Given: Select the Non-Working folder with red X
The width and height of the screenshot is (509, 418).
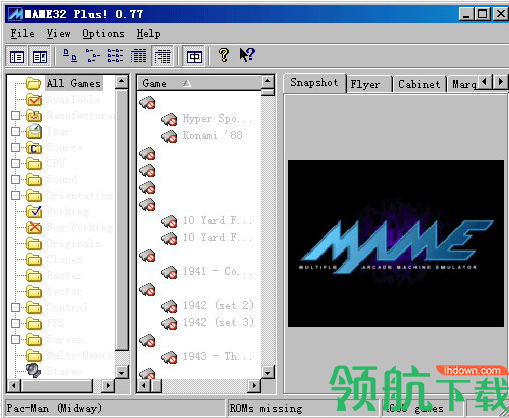Looking at the screenshot, I should click(80, 227).
